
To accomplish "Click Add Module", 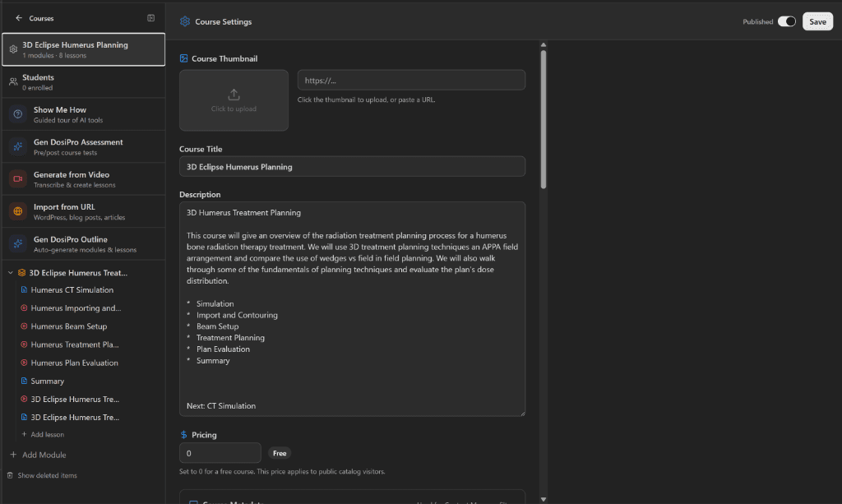I will click(44, 455).
